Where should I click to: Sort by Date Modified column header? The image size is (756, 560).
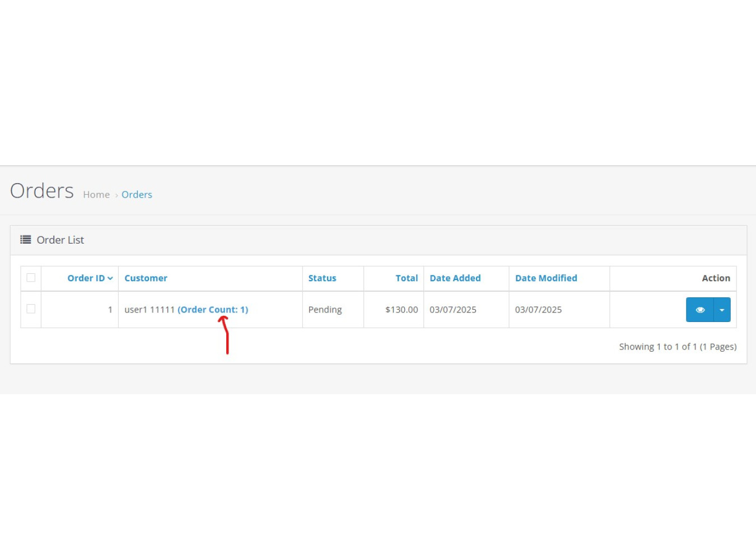(545, 278)
